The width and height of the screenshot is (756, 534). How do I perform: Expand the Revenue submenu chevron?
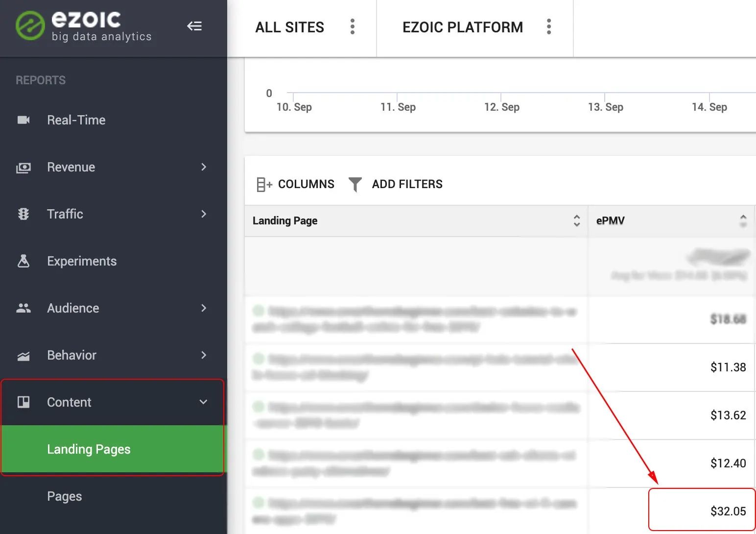204,167
